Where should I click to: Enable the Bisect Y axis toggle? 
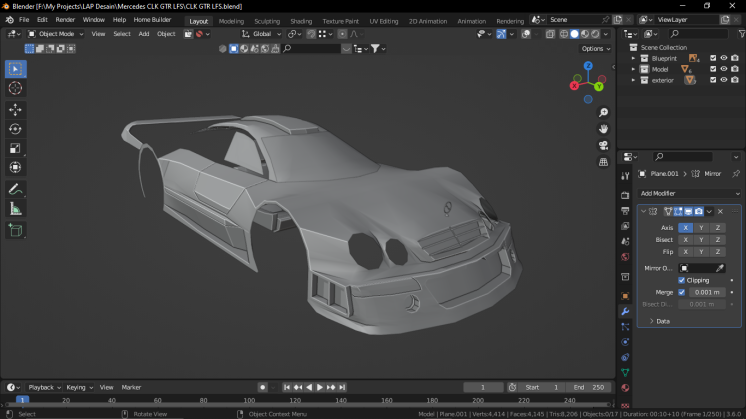701,240
